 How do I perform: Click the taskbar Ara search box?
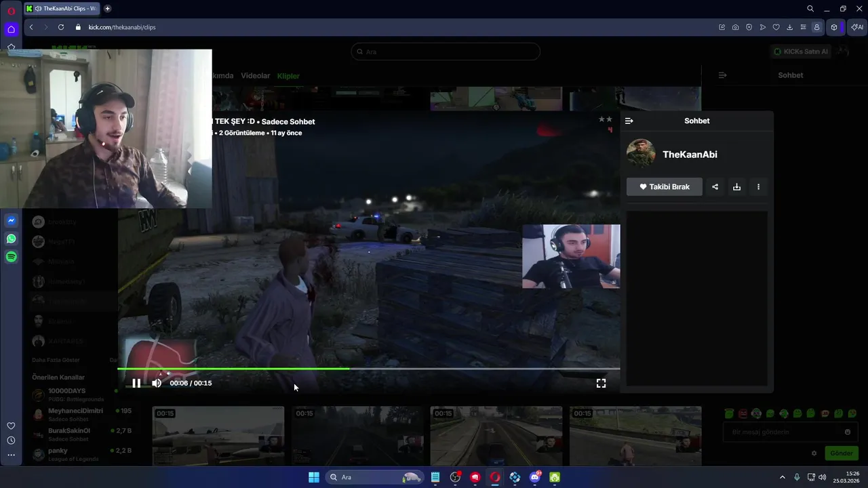[x=374, y=477]
